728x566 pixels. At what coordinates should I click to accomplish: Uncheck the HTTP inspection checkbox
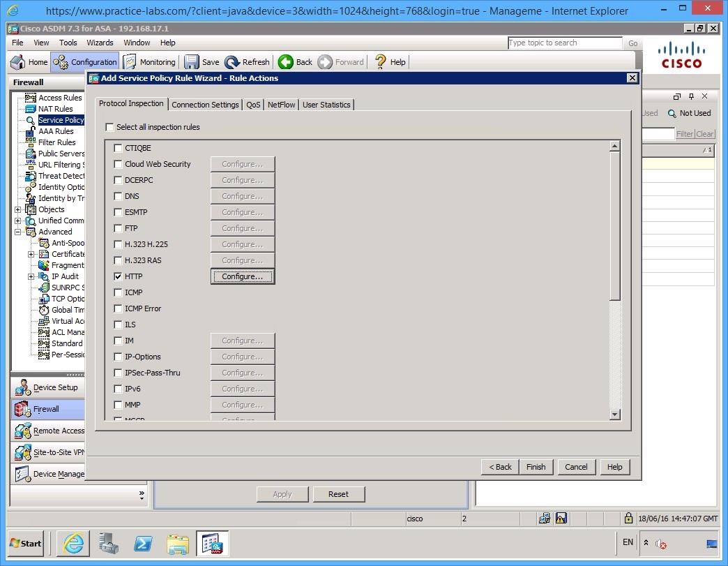point(118,276)
